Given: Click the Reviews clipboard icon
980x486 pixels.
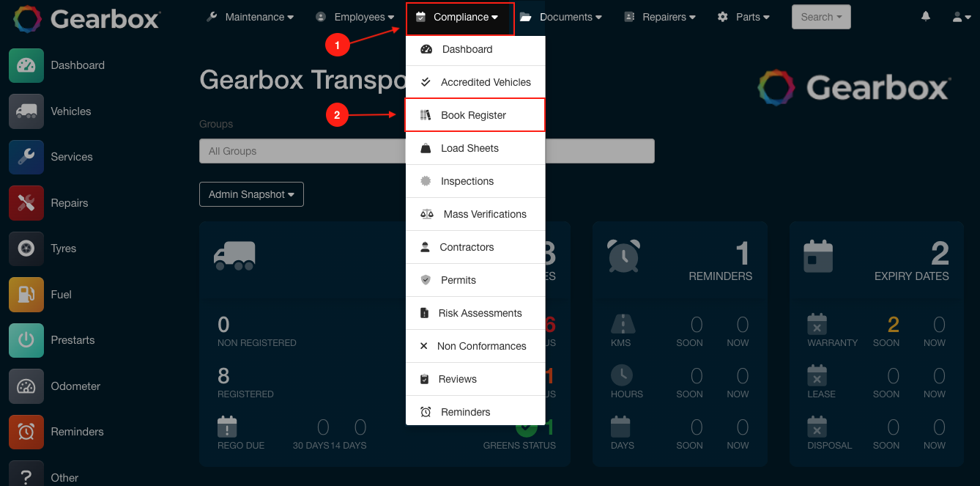Looking at the screenshot, I should (425, 379).
